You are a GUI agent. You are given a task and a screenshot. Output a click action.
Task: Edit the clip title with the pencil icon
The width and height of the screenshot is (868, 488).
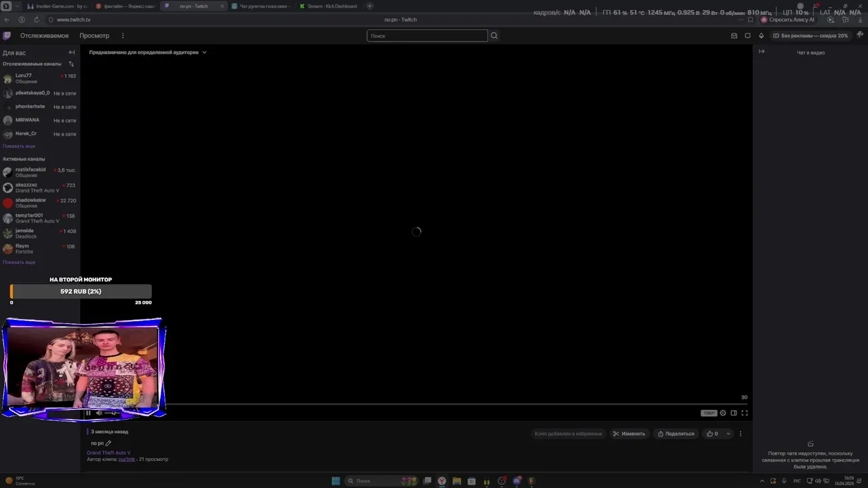point(108,443)
